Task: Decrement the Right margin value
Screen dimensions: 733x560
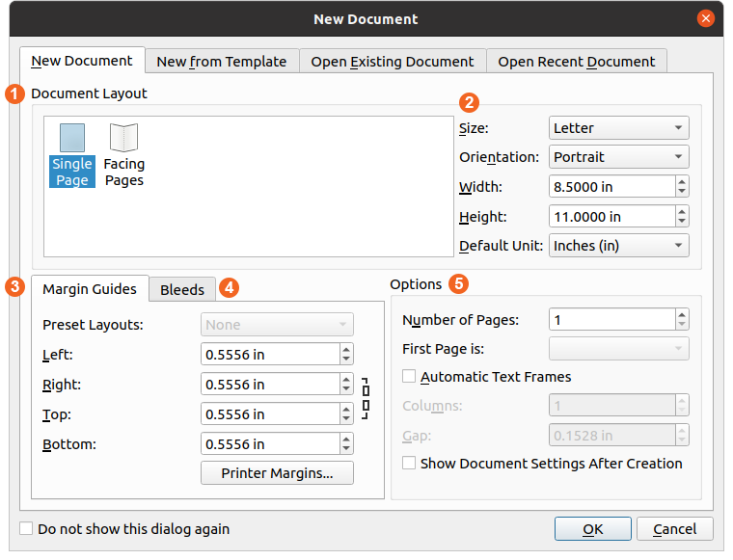Action: point(346,389)
